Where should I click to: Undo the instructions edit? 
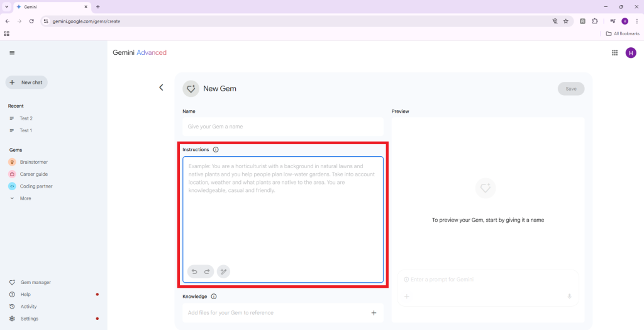tap(195, 271)
